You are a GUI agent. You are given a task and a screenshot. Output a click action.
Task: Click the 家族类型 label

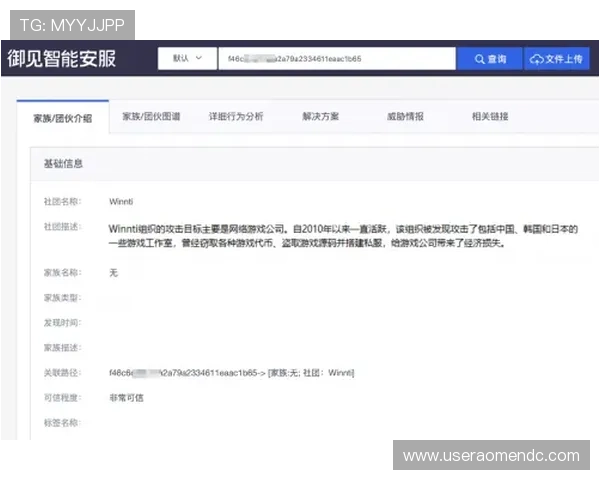click(x=62, y=298)
